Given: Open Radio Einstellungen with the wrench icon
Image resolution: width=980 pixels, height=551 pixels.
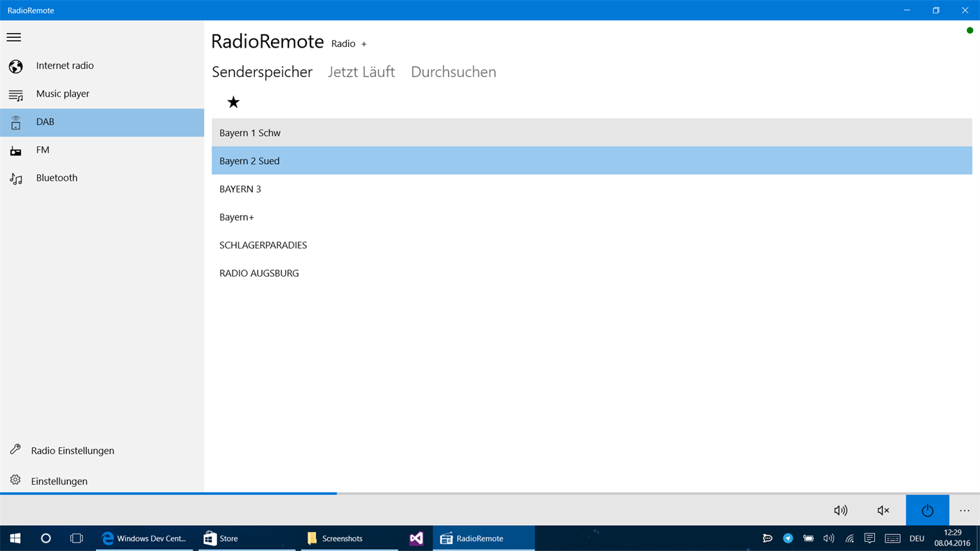Looking at the screenshot, I should click(14, 450).
